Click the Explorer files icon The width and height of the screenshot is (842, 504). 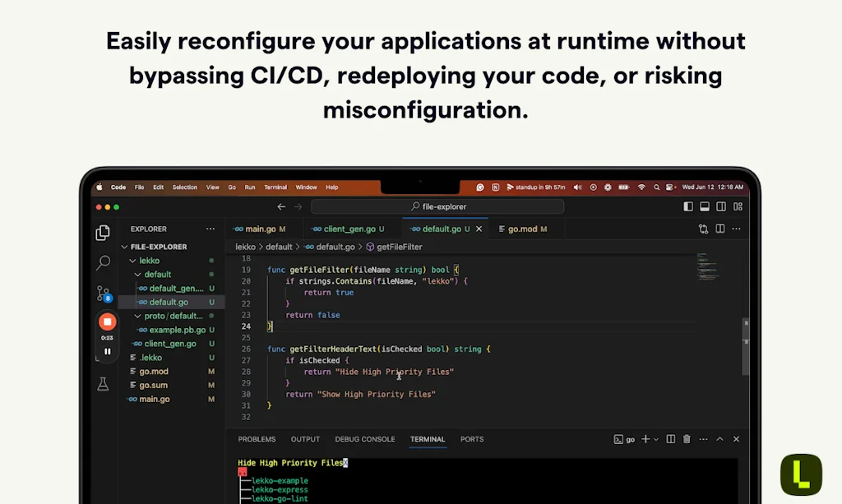tap(103, 234)
